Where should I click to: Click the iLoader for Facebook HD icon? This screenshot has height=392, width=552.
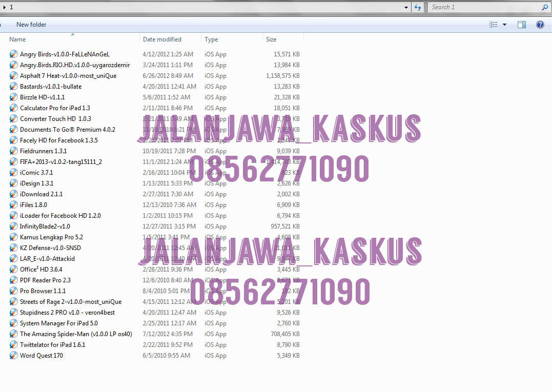pyautogui.click(x=13, y=216)
